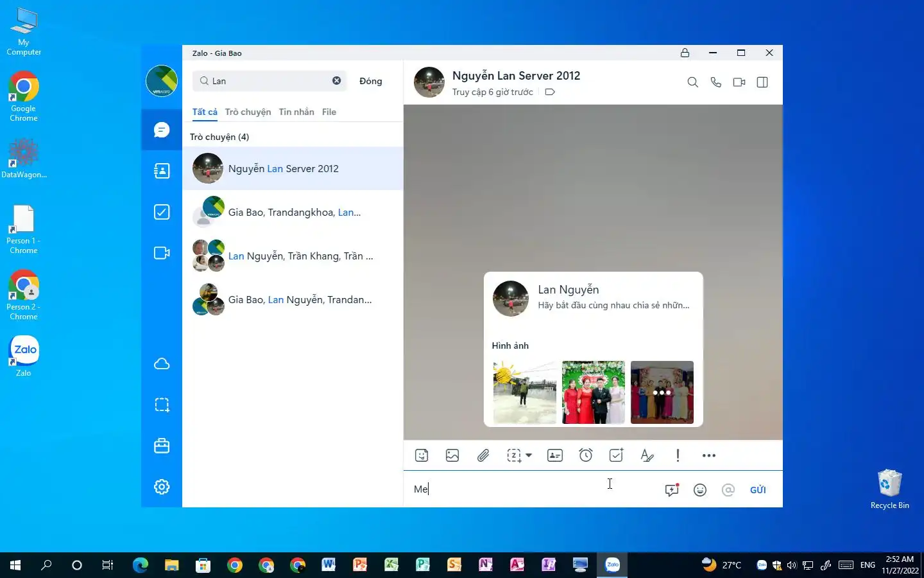
Task: Create a reminder with alarm clock icon
Action: click(586, 455)
